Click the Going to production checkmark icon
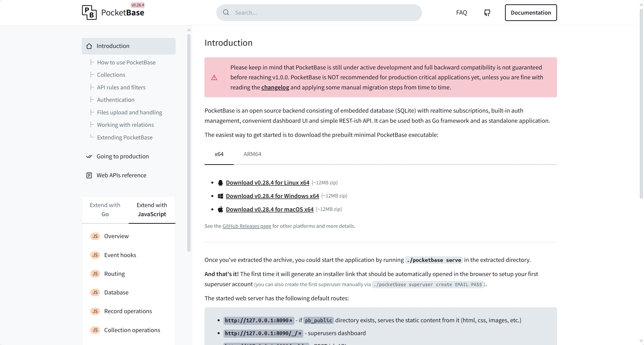 tap(89, 157)
